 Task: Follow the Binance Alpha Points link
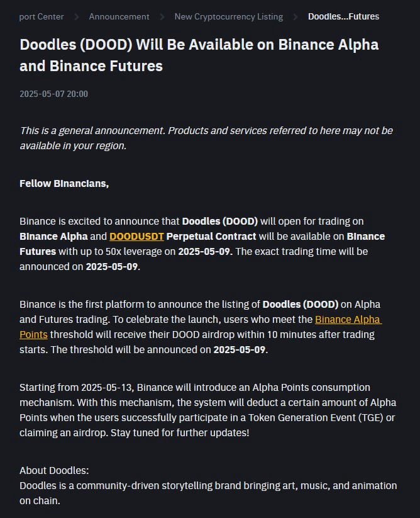pyautogui.click(x=348, y=320)
